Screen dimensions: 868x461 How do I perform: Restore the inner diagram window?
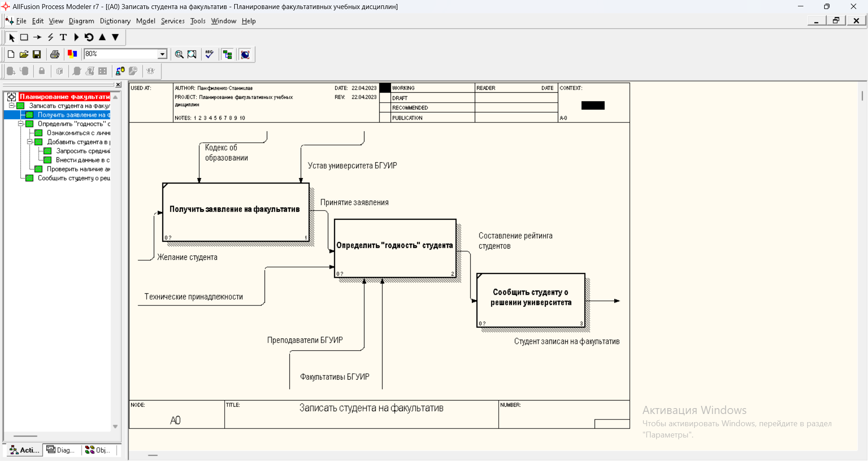coord(836,20)
